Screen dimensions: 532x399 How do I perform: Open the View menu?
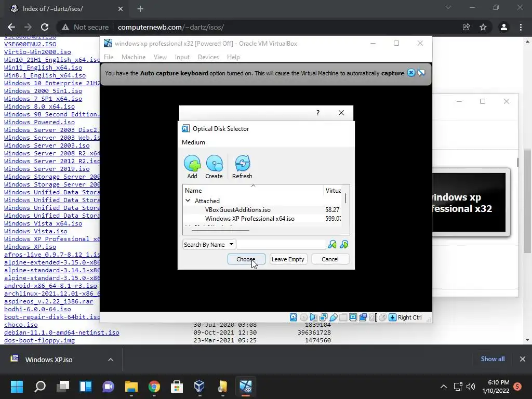point(160,57)
